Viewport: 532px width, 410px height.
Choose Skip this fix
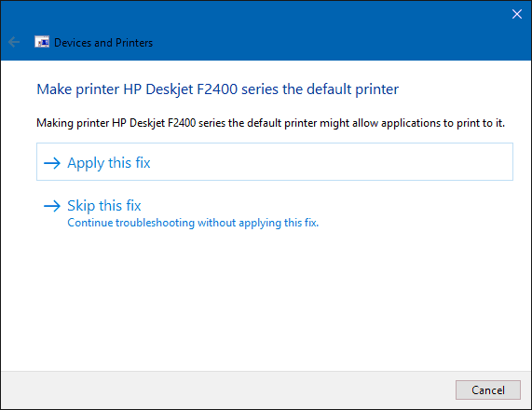pyautogui.click(x=103, y=206)
